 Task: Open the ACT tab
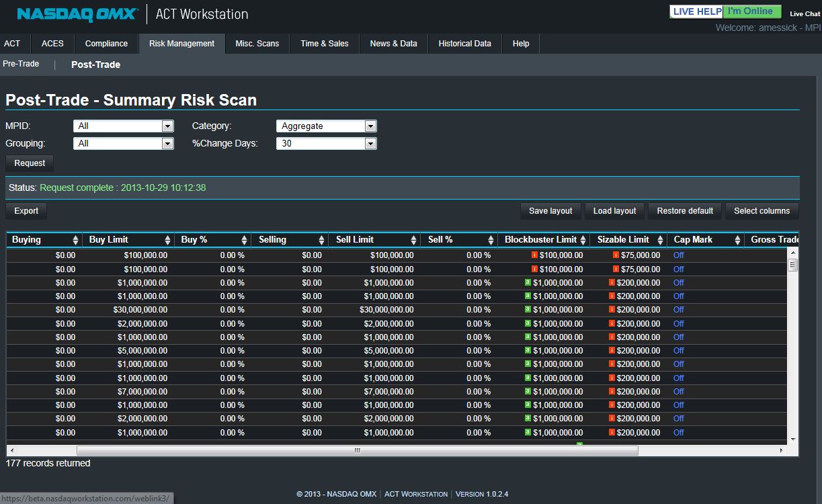(x=12, y=44)
